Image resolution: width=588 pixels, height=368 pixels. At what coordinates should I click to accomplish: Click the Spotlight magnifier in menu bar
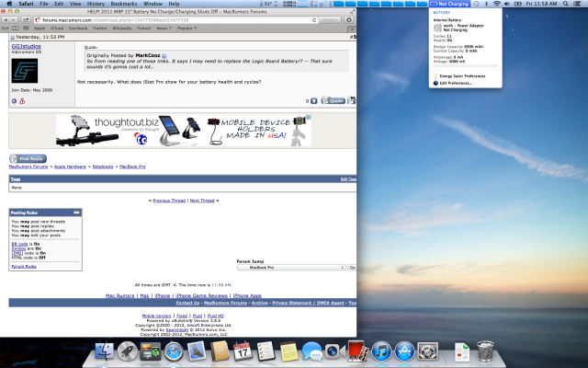[565, 4]
